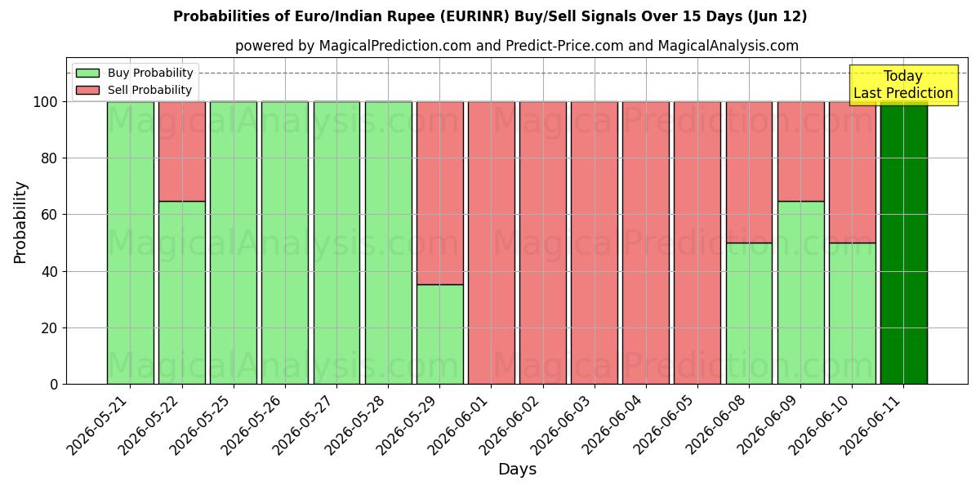980x490 pixels.
Task: Click the x-axis label 2026-06-05
Action: [x=666, y=423]
